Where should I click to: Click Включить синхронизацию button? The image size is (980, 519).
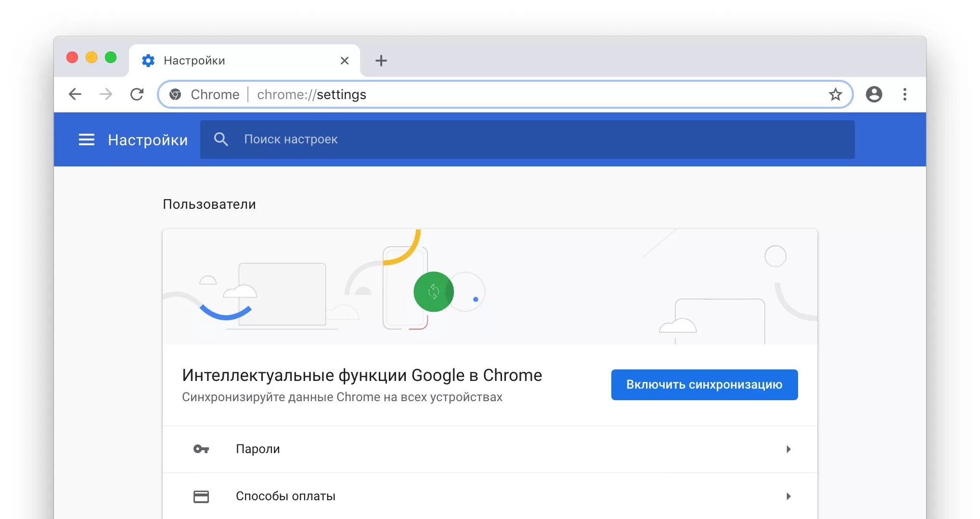704,385
